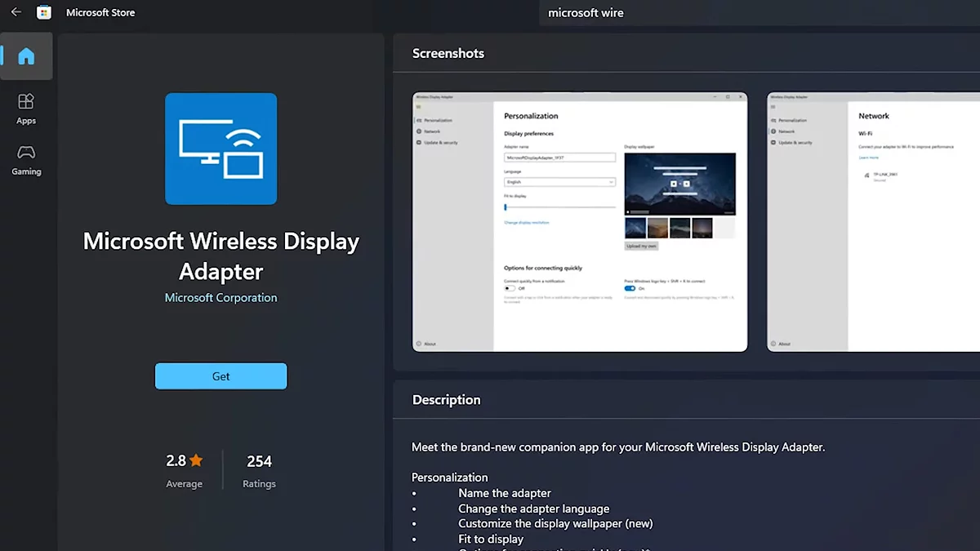This screenshot has height=551, width=980.
Task: Click the 254 Ratings count
Action: click(x=259, y=469)
